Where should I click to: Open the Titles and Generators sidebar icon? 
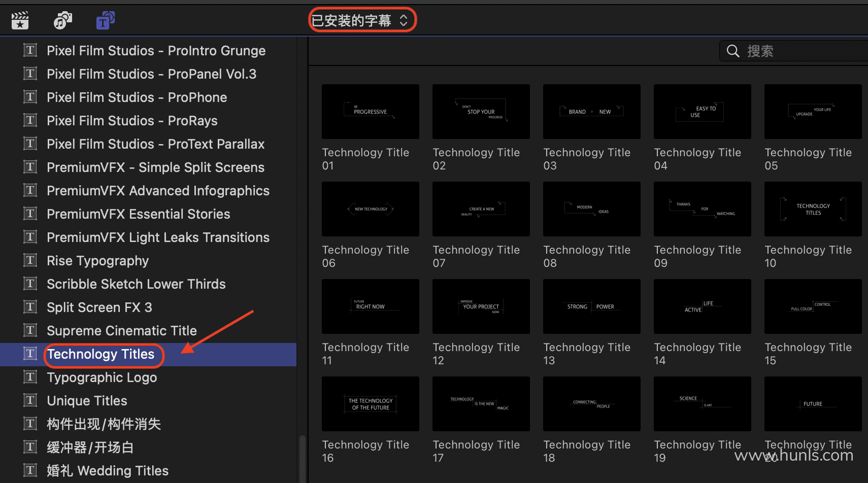[x=105, y=20]
